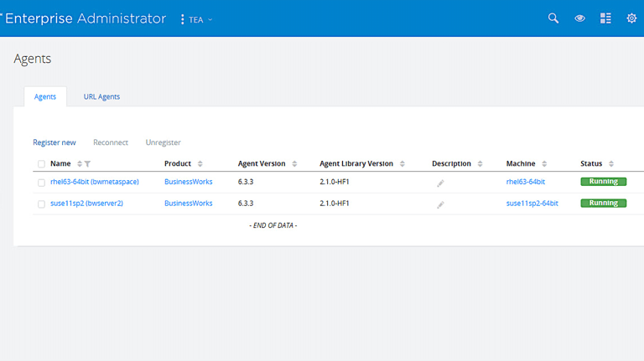Click the Unregister action
644x361 pixels.
(163, 142)
